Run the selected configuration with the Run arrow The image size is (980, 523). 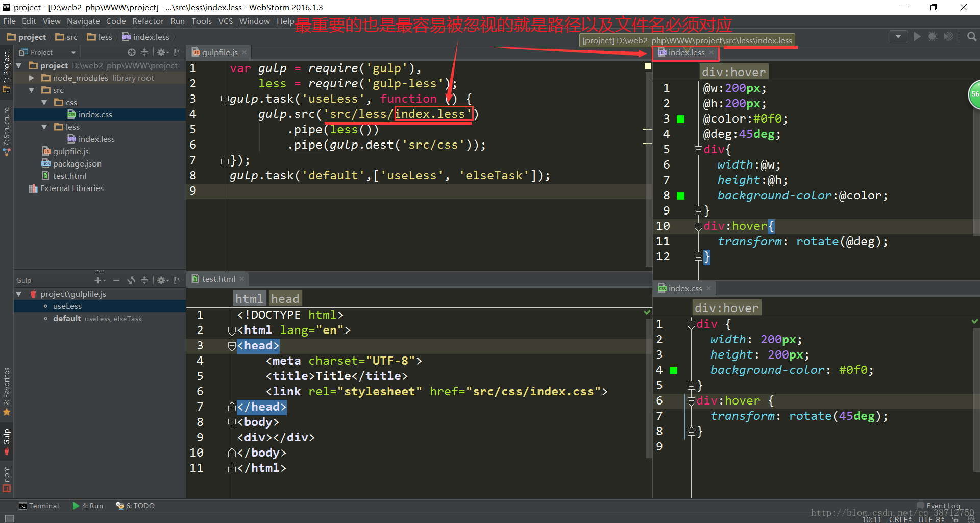pos(917,37)
